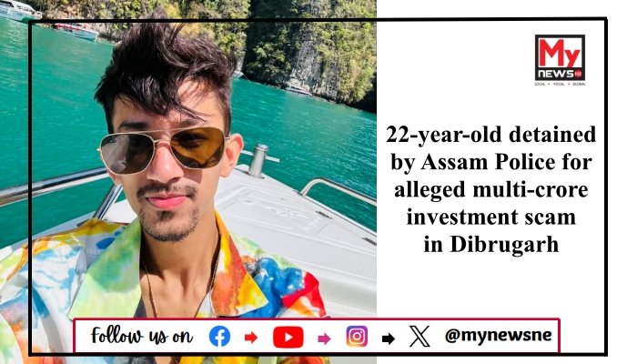This screenshot has height=364, width=637.
Task: Click the red arrow after Facebook
Action: coord(251,338)
